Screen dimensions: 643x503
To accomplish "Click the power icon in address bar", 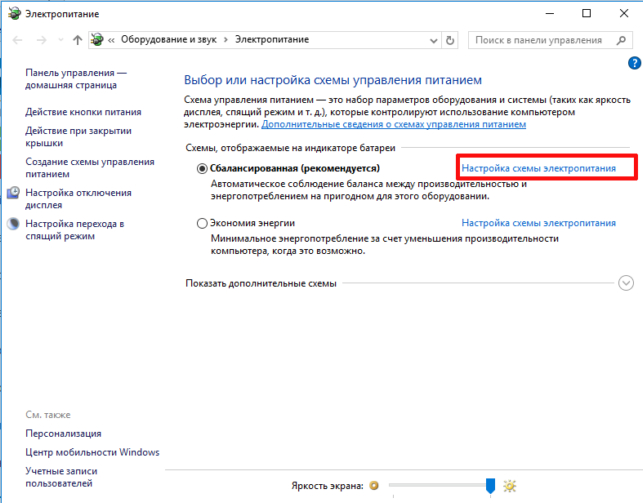I will (97, 39).
